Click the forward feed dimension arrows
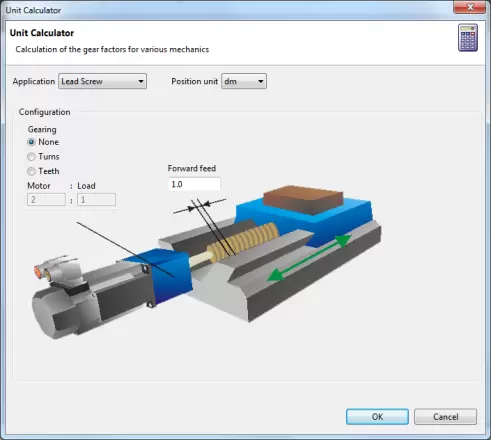Image resolution: width=491 pixels, height=440 pixels. (200, 206)
